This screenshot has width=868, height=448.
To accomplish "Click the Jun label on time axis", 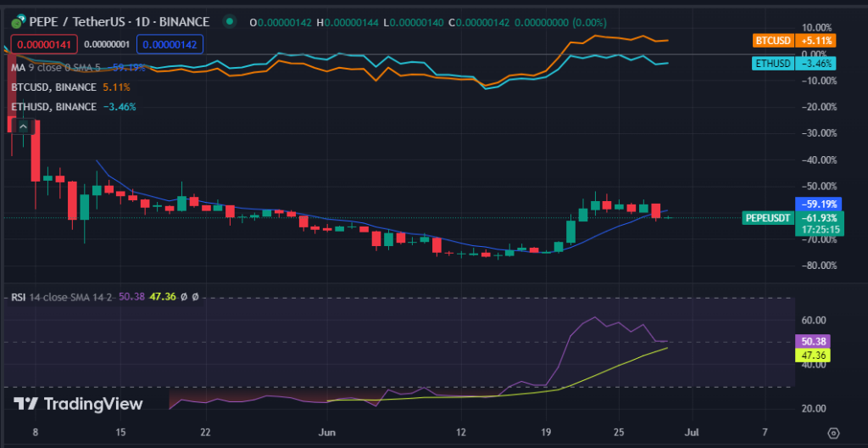I will pos(324,431).
